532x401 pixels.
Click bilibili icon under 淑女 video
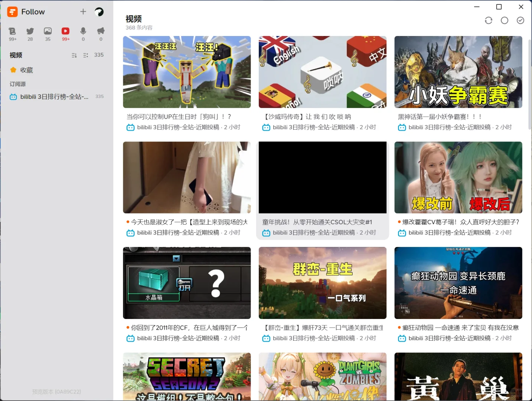pyautogui.click(x=131, y=233)
